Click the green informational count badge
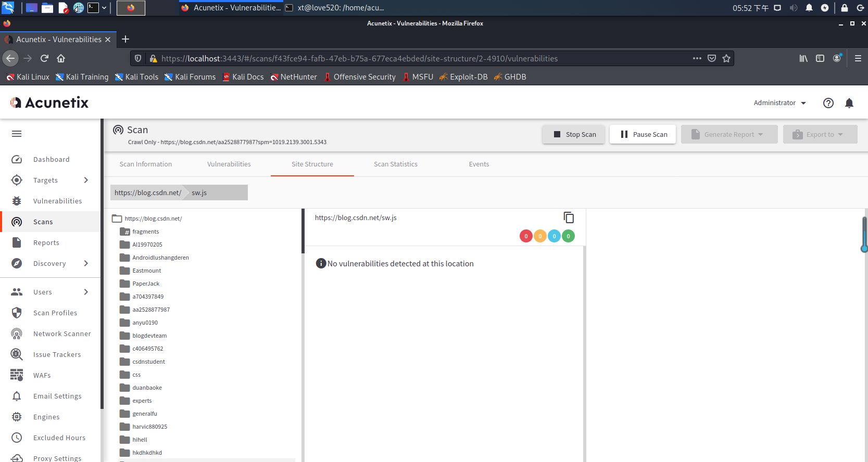The height and width of the screenshot is (462, 868). pos(568,236)
